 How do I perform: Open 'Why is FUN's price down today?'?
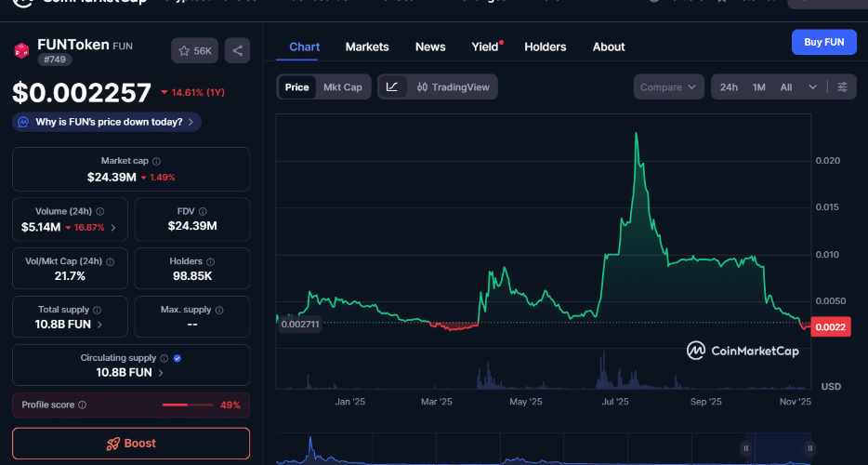[107, 122]
